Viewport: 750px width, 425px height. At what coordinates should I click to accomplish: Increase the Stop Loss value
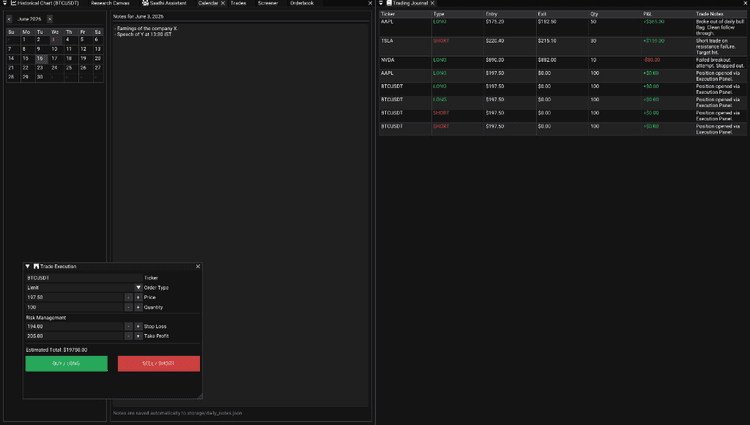point(138,327)
